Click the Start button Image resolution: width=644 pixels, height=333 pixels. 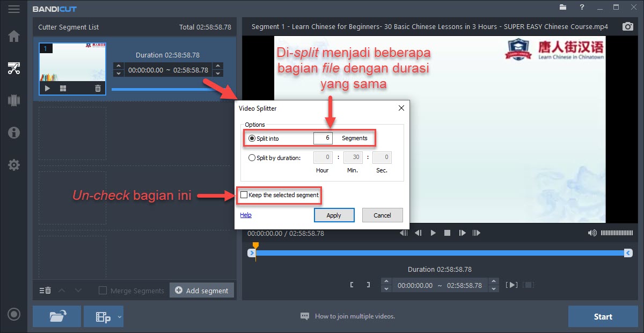[x=603, y=316]
